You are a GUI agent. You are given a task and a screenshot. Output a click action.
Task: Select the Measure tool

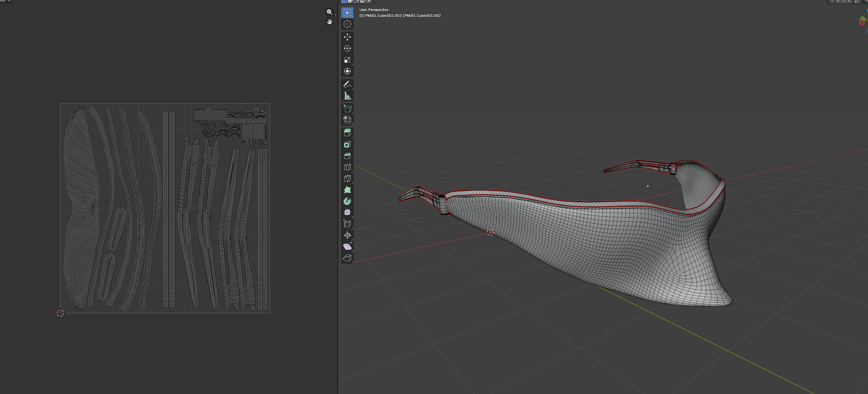coord(347,95)
